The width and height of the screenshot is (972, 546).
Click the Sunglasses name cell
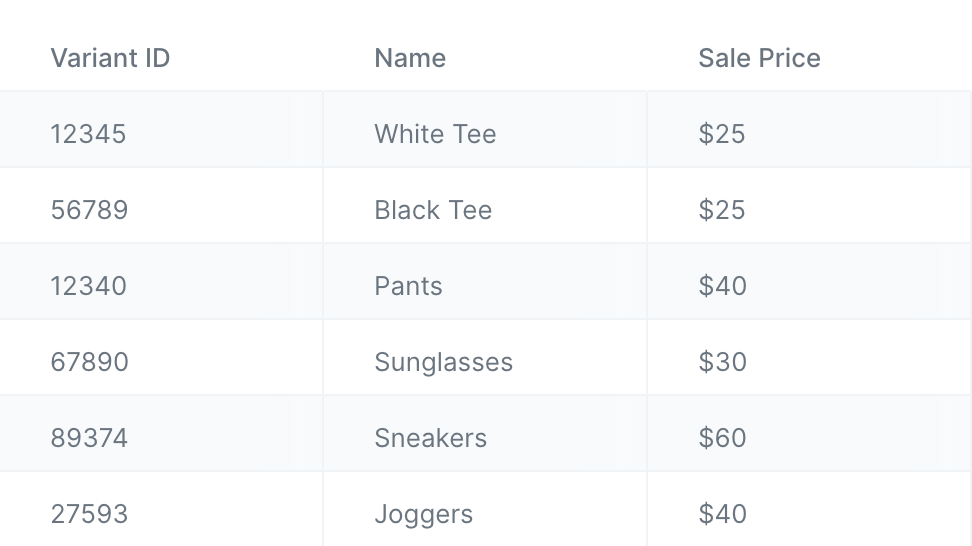pos(485,358)
